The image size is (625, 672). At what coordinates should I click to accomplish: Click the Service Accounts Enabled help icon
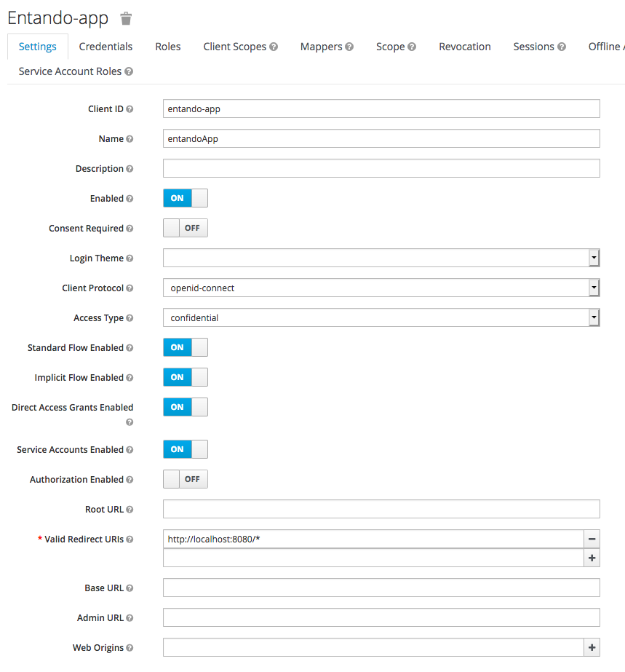point(130,450)
